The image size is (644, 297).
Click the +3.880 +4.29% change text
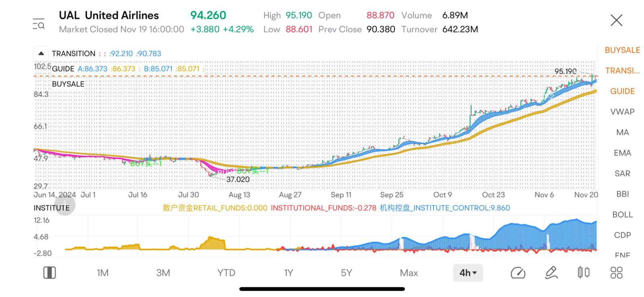tap(222, 29)
